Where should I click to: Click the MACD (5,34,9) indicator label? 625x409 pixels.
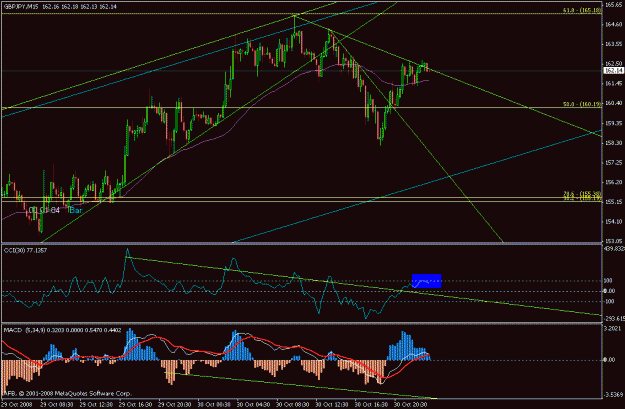click(x=62, y=330)
